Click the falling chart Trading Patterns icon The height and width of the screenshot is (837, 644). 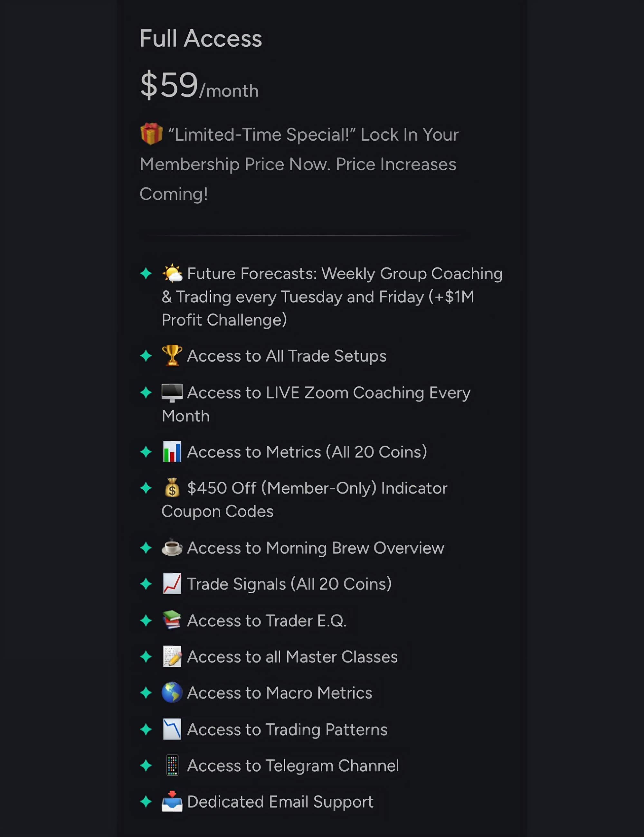(172, 729)
